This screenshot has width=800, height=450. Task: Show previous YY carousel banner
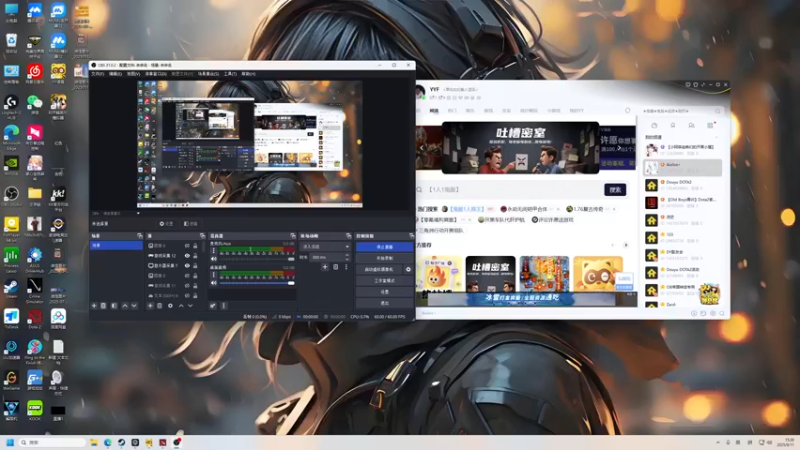click(x=422, y=148)
